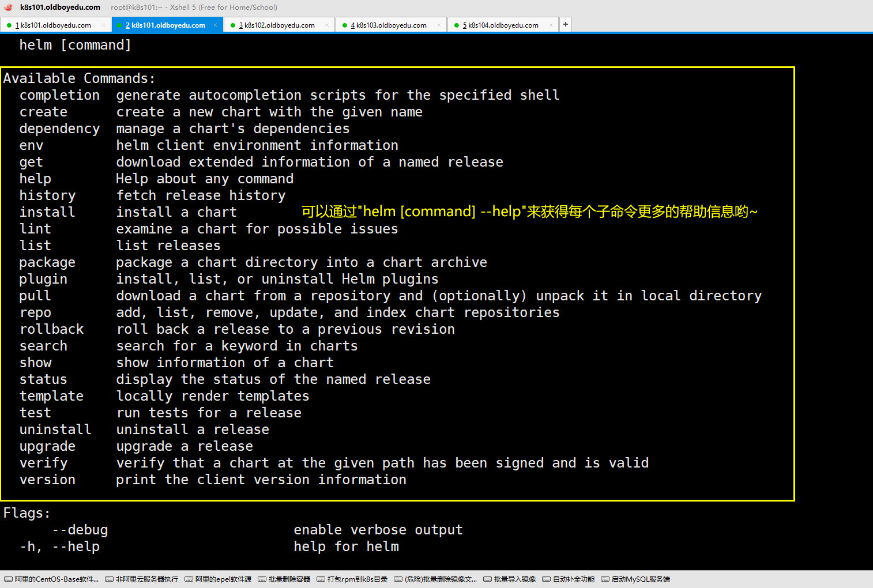Close the first k8s101.oldboyedu.com tab
873x588 pixels.
coord(103,25)
